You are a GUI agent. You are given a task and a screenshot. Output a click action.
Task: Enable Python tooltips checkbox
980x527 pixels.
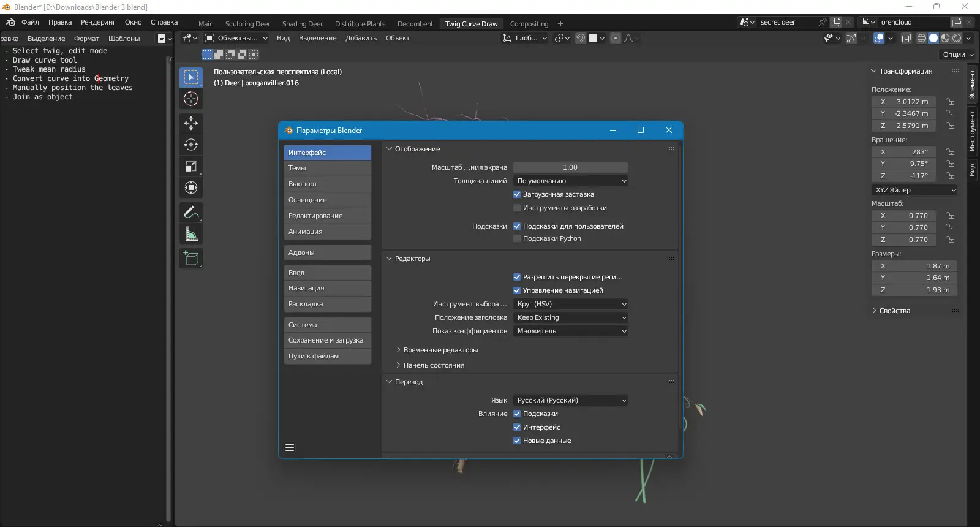517,238
